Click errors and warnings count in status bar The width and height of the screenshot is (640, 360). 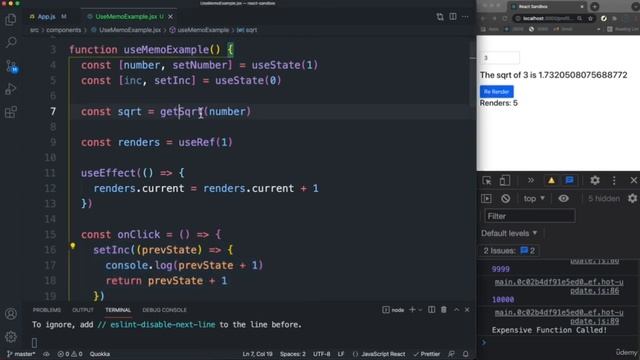tap(70, 354)
